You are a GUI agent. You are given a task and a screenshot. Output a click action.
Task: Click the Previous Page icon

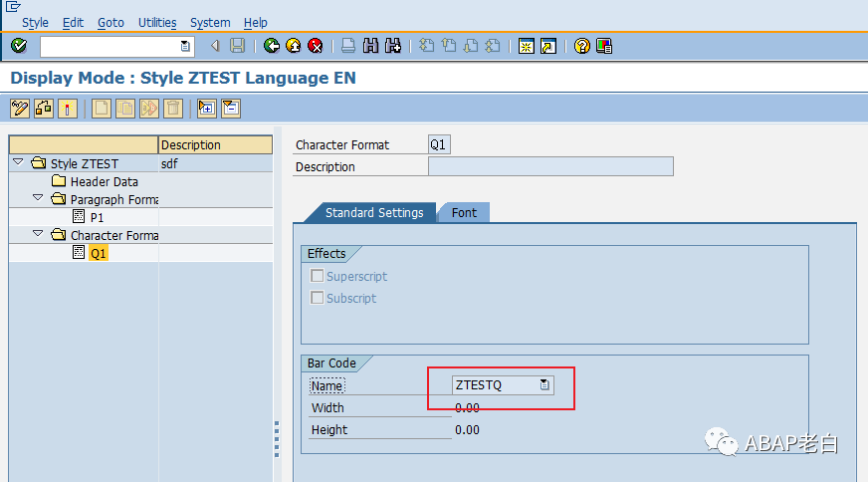[448, 46]
